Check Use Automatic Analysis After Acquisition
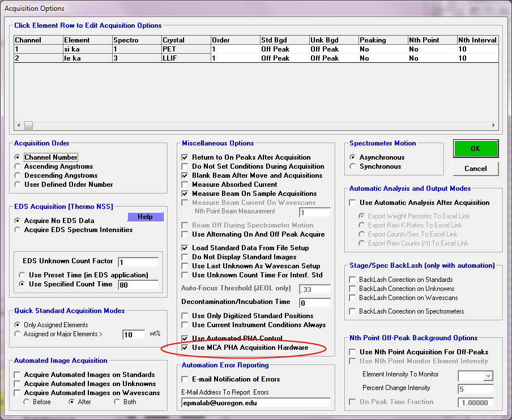512x420 pixels. (353, 203)
